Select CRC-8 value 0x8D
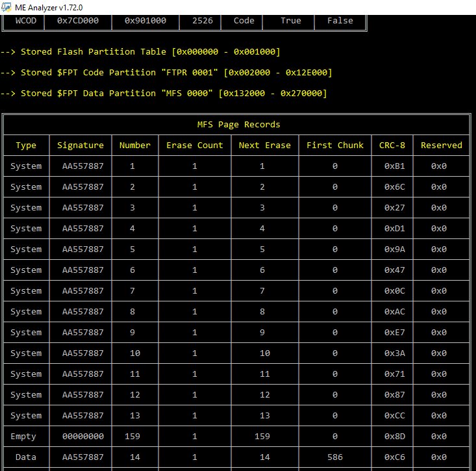The image size is (476, 471). [395, 437]
